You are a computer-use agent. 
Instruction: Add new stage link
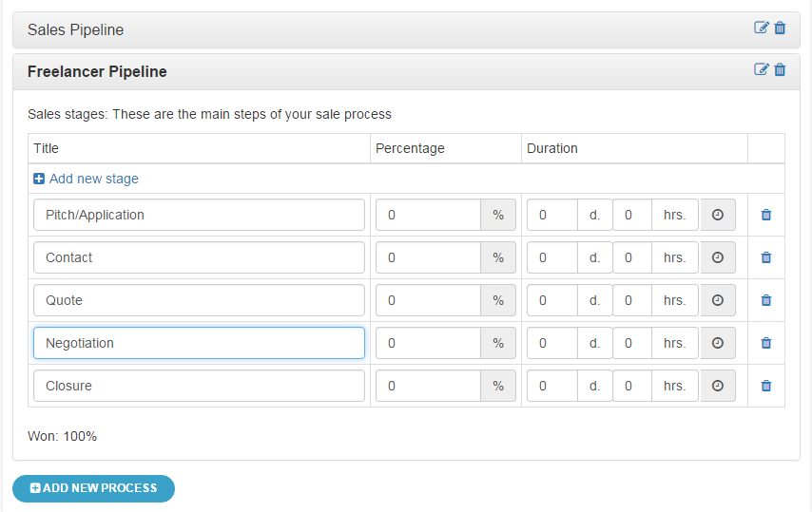[86, 179]
